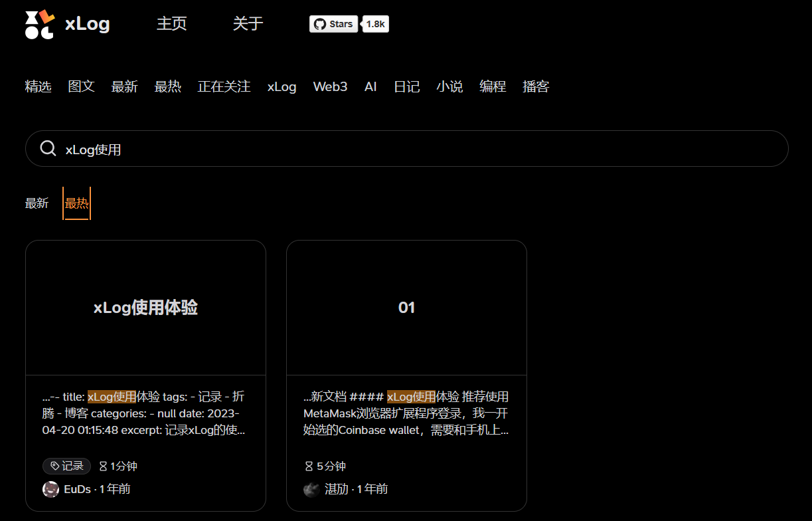Click the GitHub octocat icon
Image resolution: width=812 pixels, height=521 pixels.
point(319,24)
